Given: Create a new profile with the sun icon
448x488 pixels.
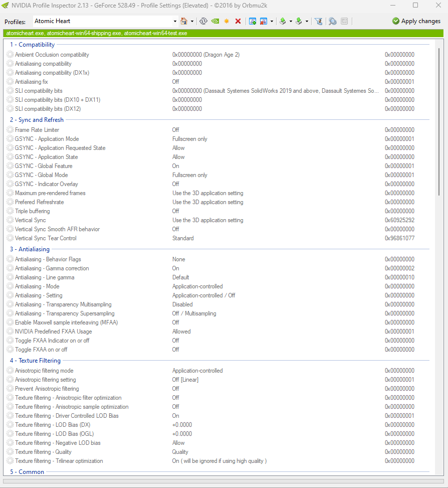Looking at the screenshot, I should click(x=227, y=21).
